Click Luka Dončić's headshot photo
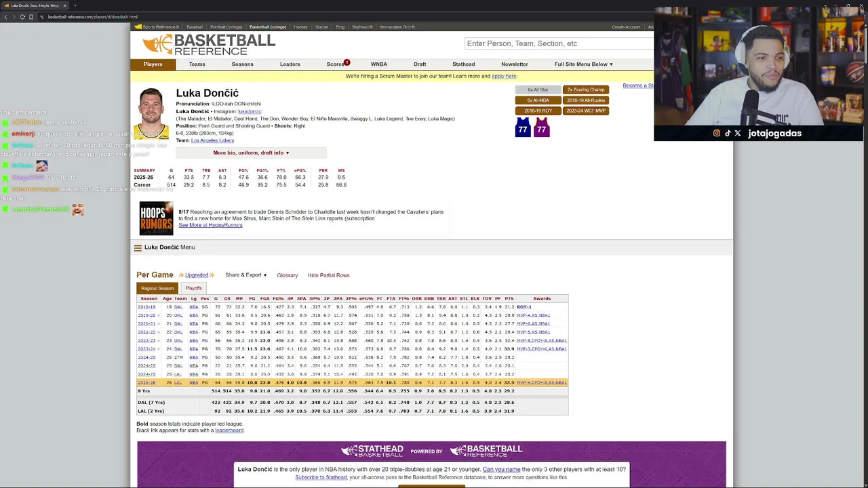Image resolution: width=868 pixels, height=488 pixels. point(151,113)
